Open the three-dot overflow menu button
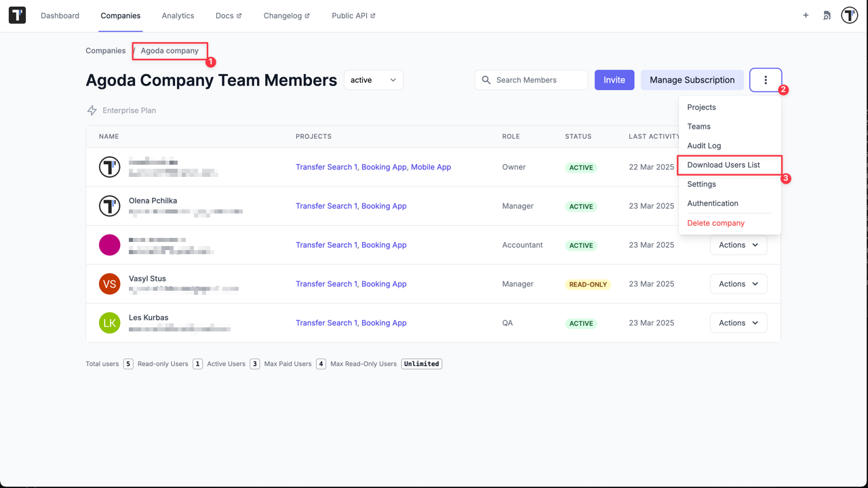Screen dimensions: 868x488 coord(766,79)
